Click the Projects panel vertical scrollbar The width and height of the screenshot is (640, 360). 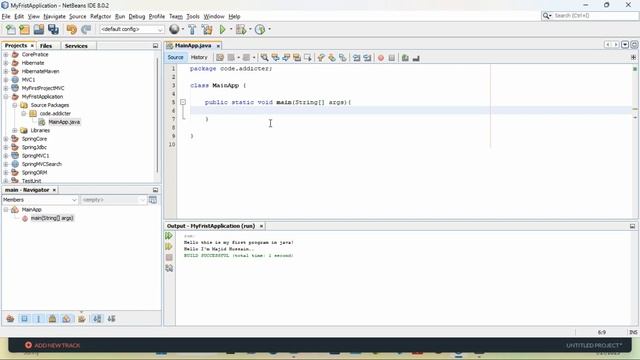pyautogui.click(x=157, y=116)
